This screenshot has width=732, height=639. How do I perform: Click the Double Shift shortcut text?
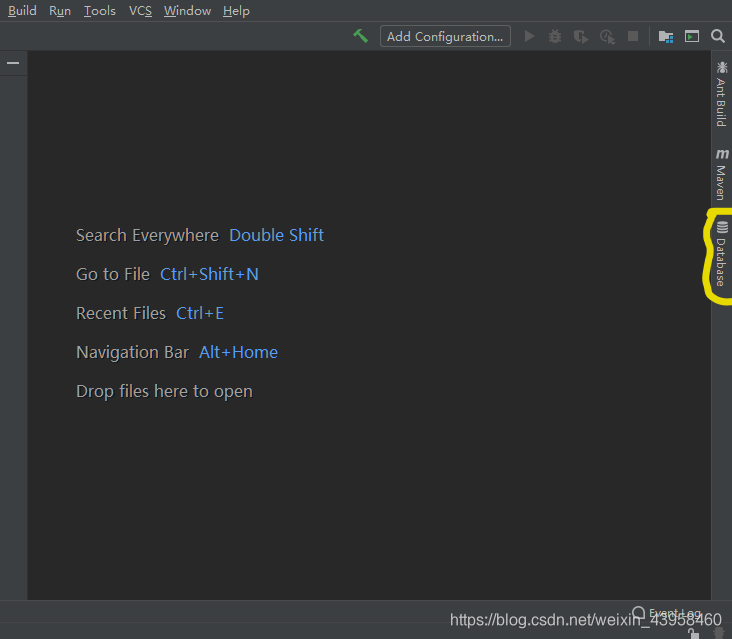pos(276,235)
